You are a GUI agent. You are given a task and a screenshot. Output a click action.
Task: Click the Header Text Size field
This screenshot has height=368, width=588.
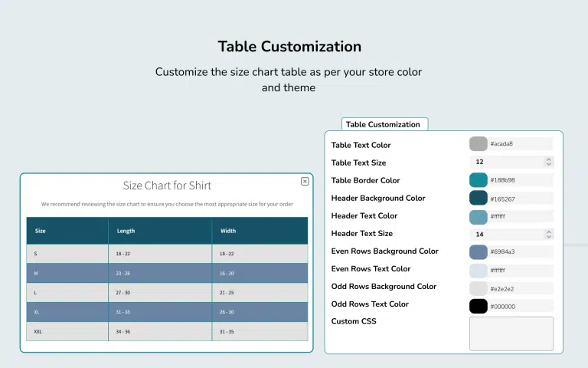505,234
